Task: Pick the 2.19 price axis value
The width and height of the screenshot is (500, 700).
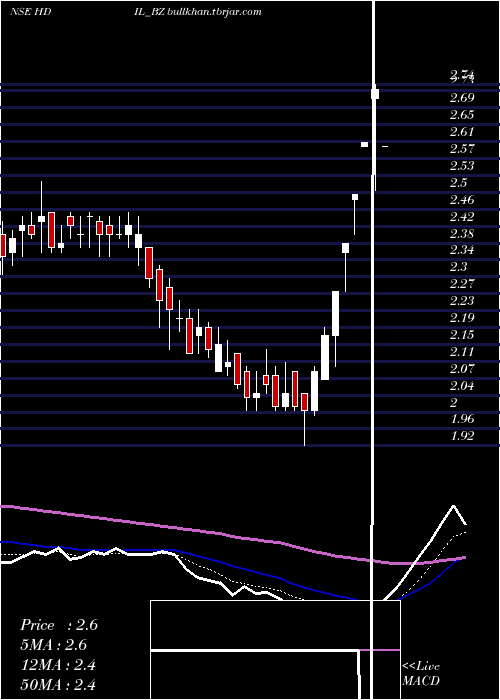Action: coord(462,318)
